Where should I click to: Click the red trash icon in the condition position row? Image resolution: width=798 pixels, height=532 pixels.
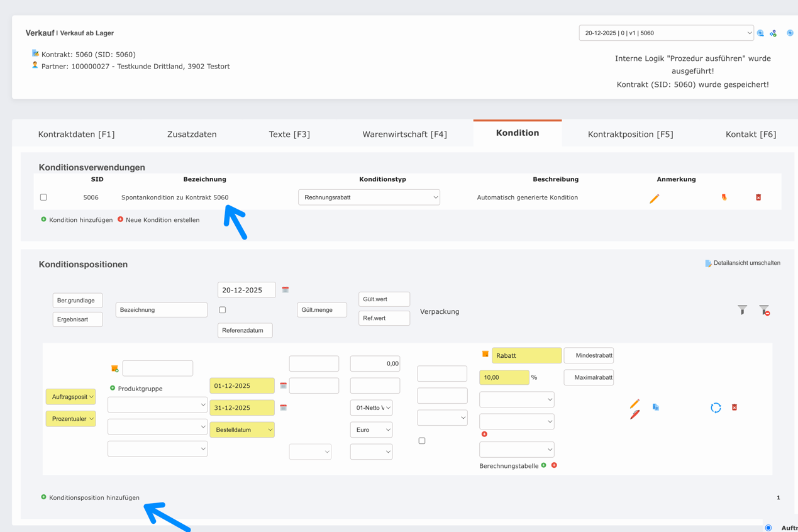click(x=734, y=407)
